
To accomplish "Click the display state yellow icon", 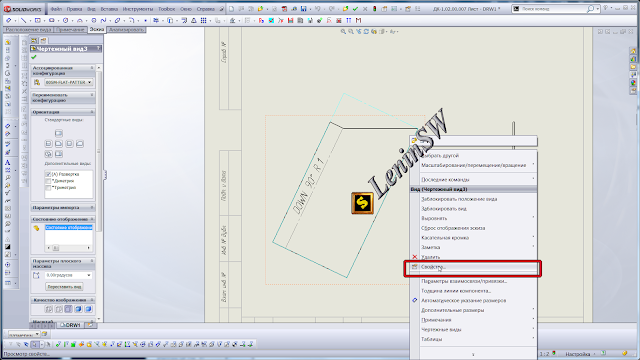I will point(36,228).
